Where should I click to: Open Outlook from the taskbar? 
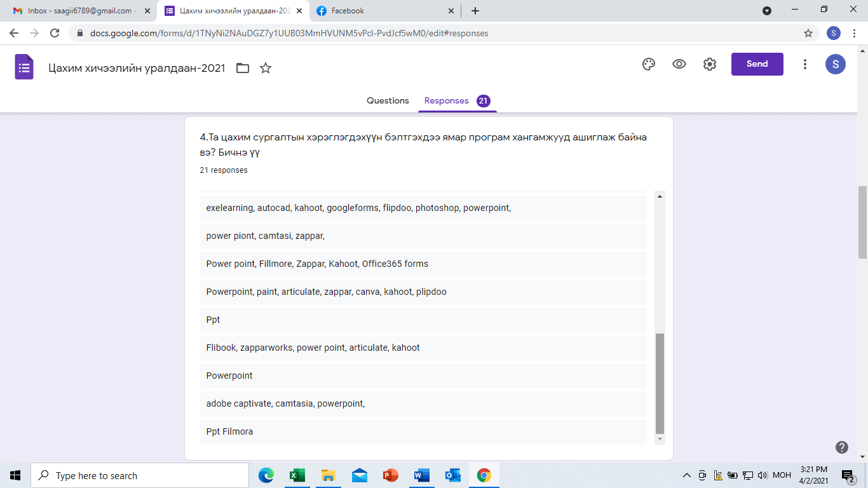click(x=452, y=475)
